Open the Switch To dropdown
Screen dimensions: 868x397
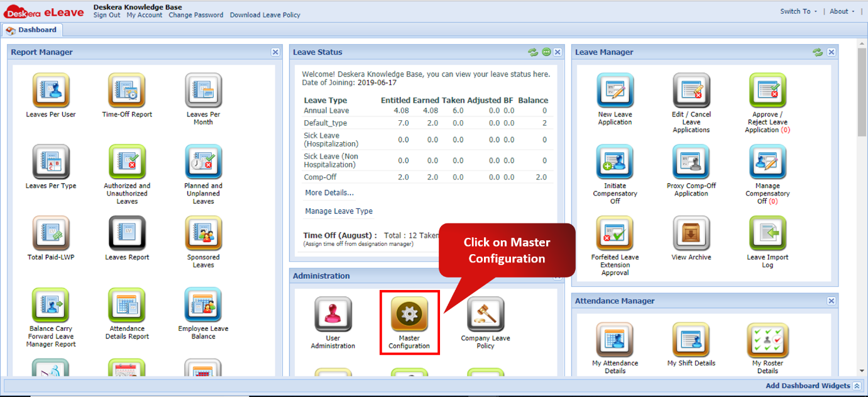click(x=799, y=11)
